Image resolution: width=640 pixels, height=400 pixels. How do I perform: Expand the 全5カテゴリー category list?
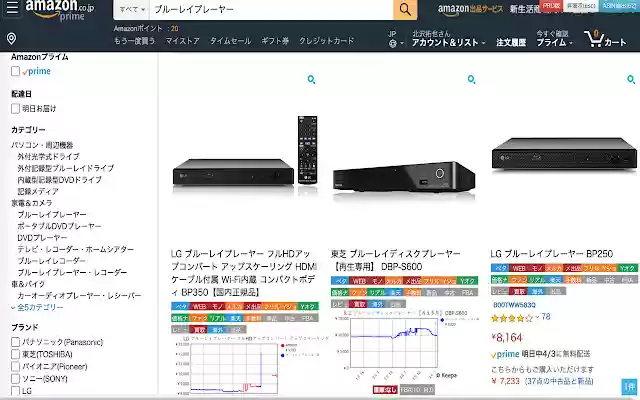click(37, 307)
